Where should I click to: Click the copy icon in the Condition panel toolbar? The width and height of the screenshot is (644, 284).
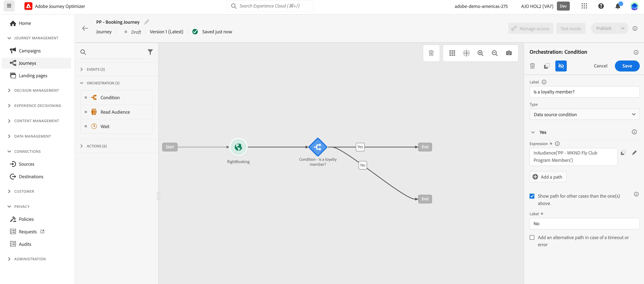coord(547,66)
